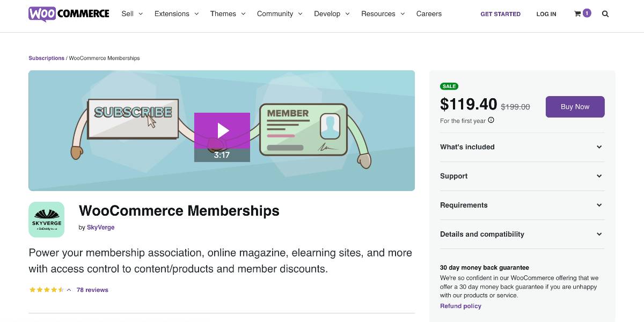Open the Resources menu
Screen dimensions: 644x322
[383, 14]
